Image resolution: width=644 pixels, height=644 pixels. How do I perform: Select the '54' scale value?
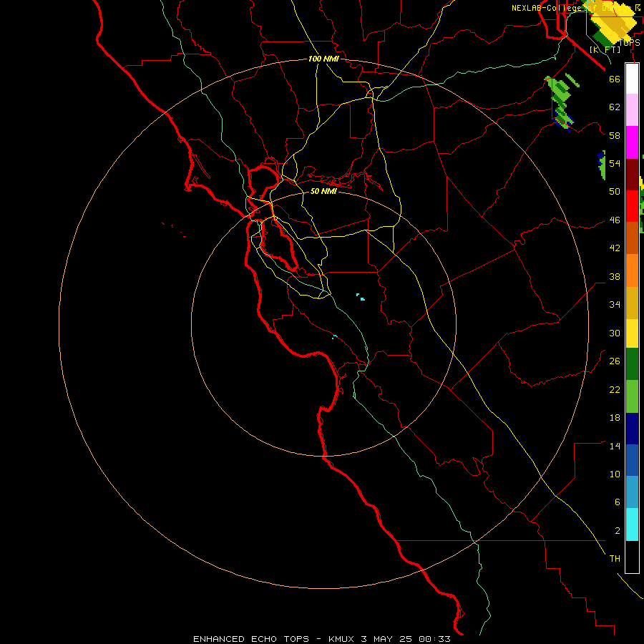pos(615,163)
